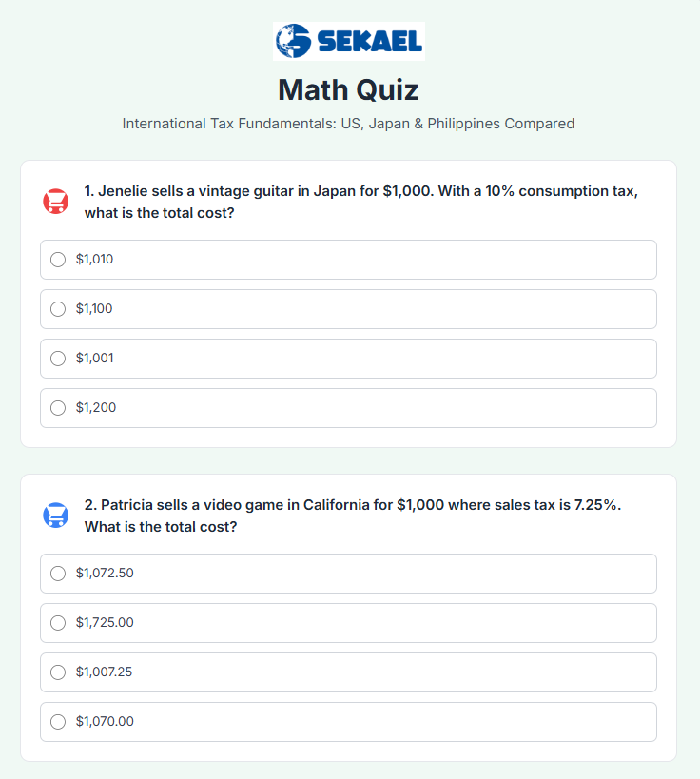Click the Sekael globe logo
Screen dimensions: 700x779
point(293,41)
